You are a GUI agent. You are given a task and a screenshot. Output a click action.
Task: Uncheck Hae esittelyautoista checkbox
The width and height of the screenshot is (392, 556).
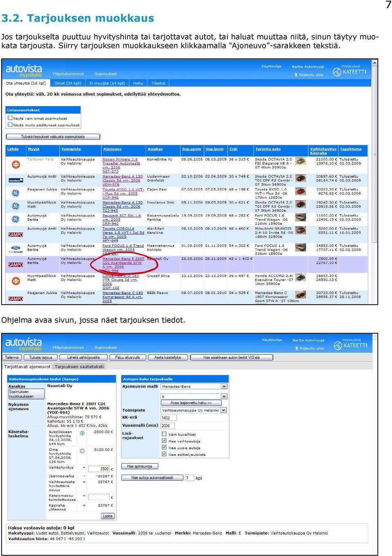pyautogui.click(x=164, y=454)
